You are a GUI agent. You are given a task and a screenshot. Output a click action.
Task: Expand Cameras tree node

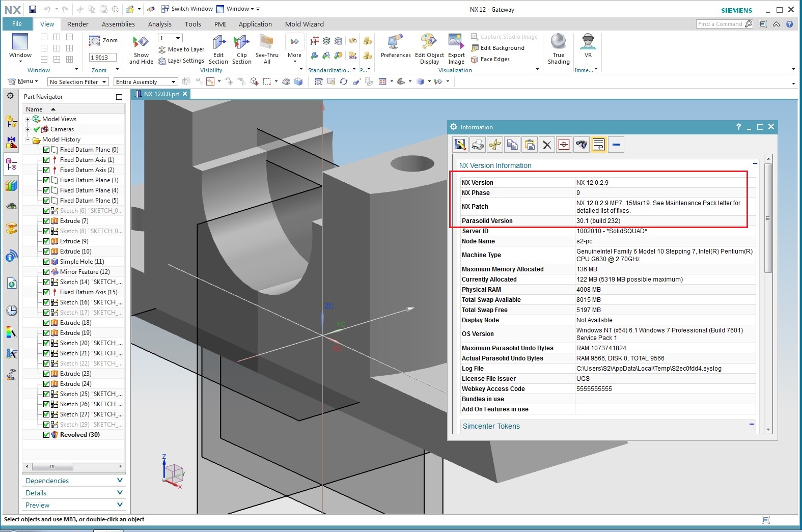coord(28,129)
